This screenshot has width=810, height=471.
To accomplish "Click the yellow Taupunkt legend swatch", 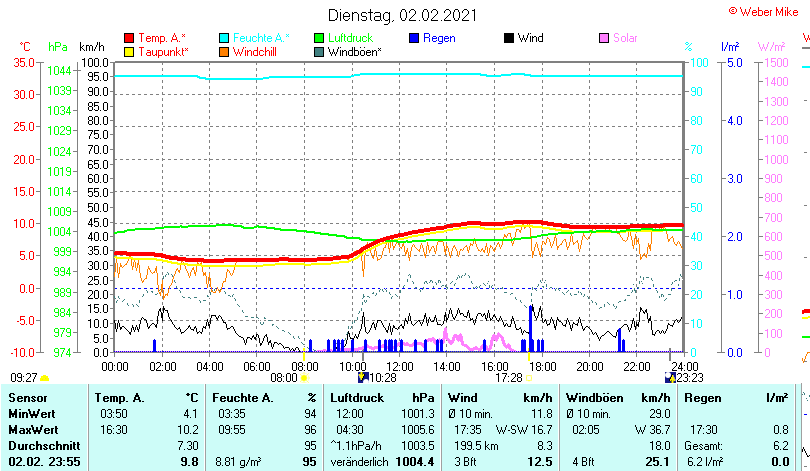I will [129, 51].
